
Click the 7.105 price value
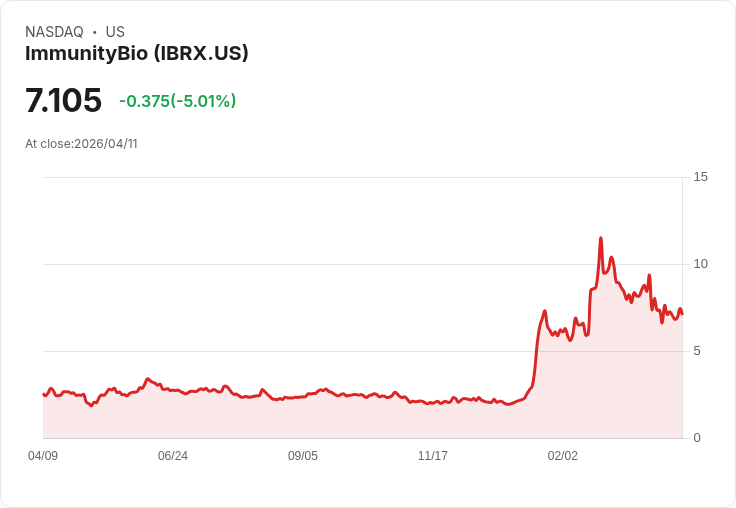63,100
